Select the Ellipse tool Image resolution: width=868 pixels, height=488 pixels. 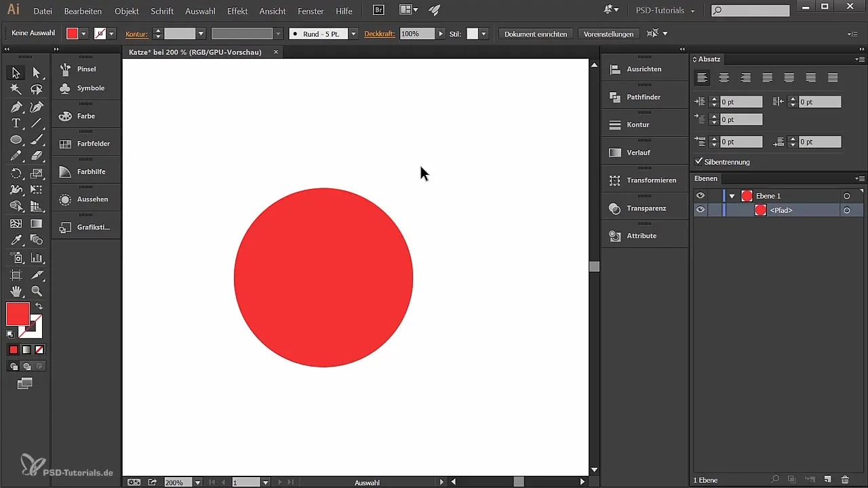[x=16, y=140]
